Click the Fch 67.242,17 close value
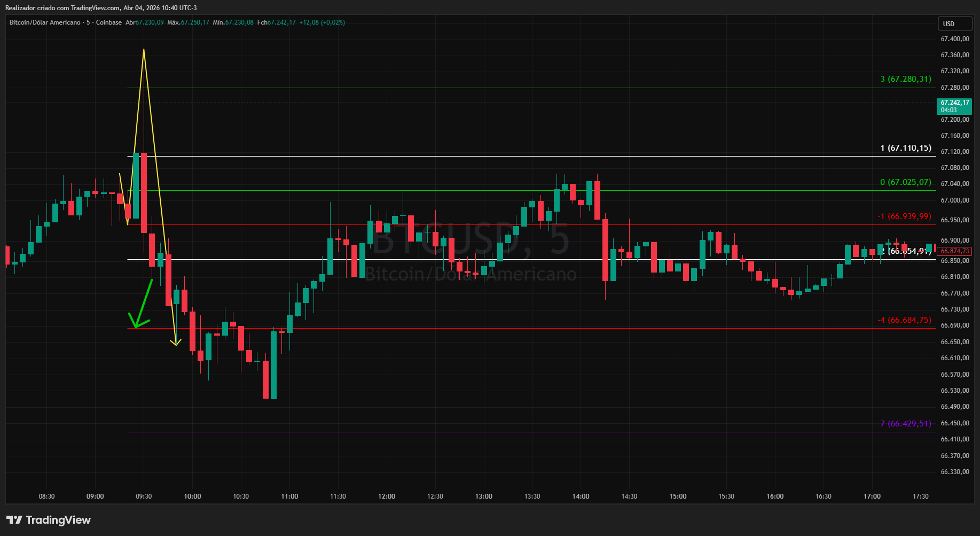Viewport: 980px width, 536px height. click(276, 22)
